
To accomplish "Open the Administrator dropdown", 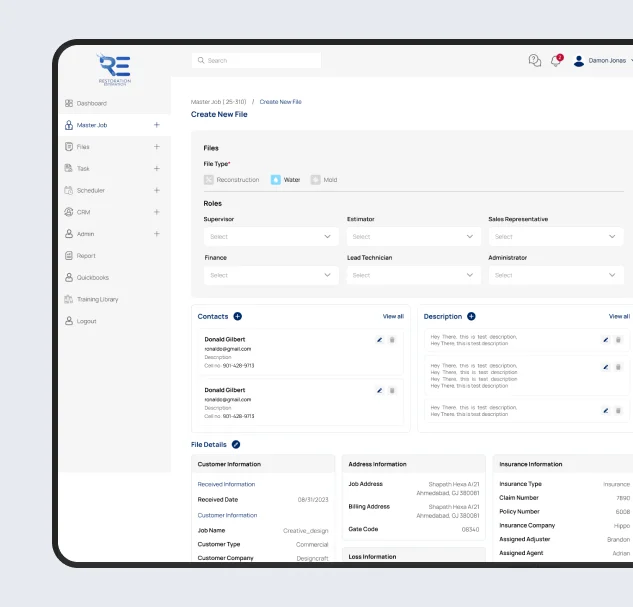I will tap(556, 275).
